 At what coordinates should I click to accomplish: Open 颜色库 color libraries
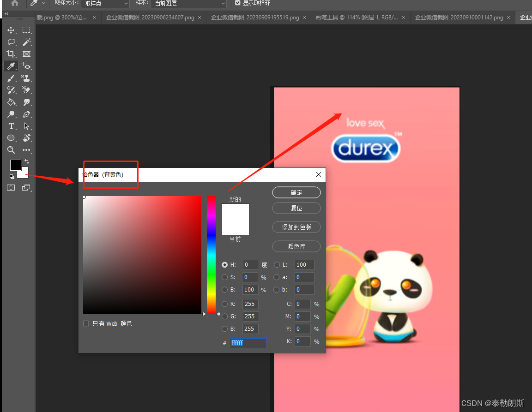(296, 246)
